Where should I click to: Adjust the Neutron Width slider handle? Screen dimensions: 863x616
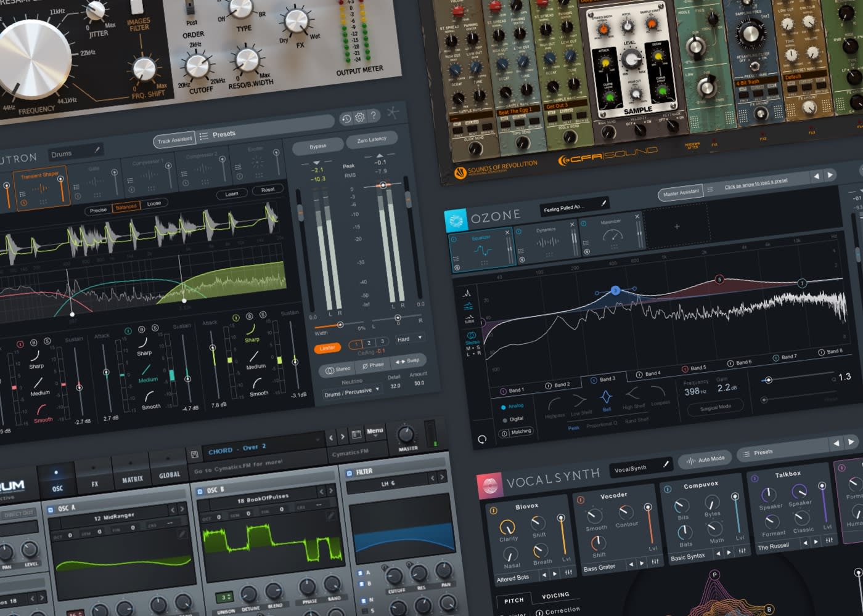[x=340, y=325]
